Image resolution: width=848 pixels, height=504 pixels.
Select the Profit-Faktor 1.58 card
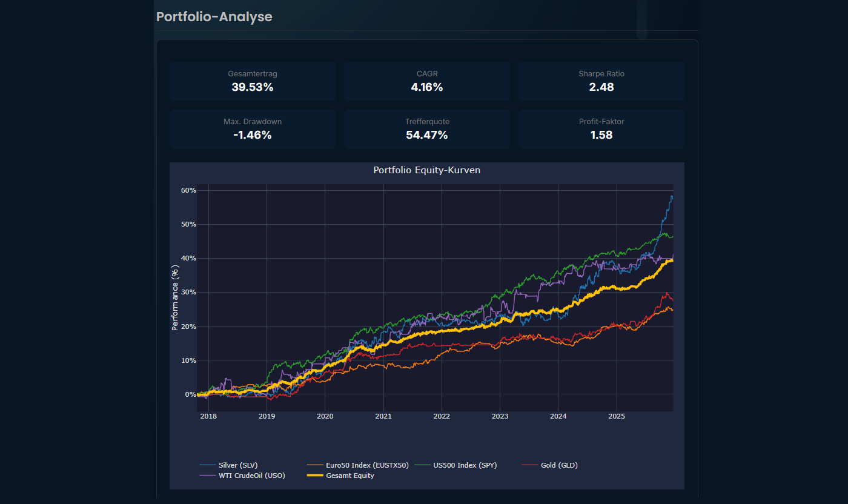coord(601,129)
